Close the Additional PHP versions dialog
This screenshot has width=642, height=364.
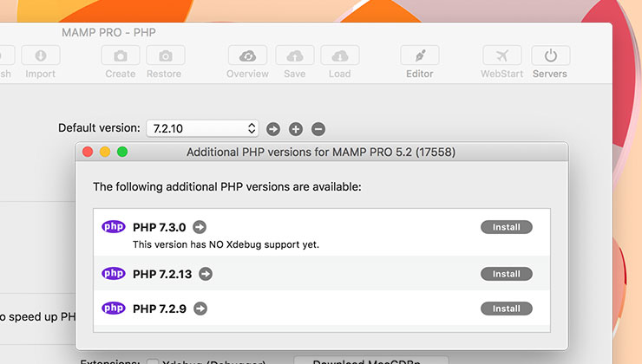[88, 152]
